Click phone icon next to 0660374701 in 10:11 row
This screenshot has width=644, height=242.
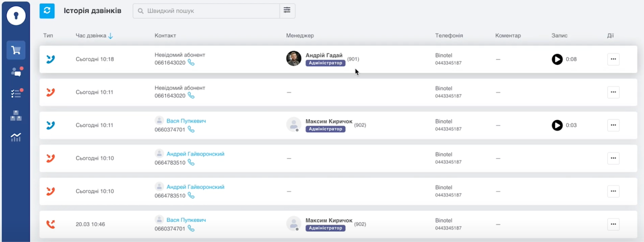point(191,129)
